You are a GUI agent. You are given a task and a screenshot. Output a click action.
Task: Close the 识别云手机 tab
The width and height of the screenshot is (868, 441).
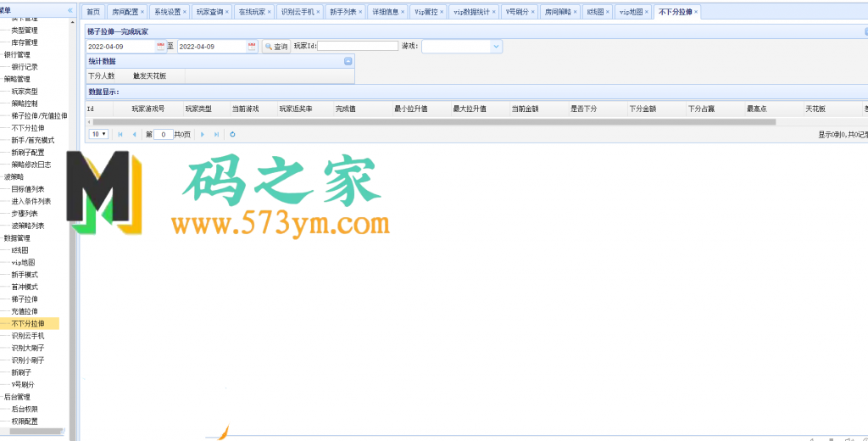pos(318,12)
